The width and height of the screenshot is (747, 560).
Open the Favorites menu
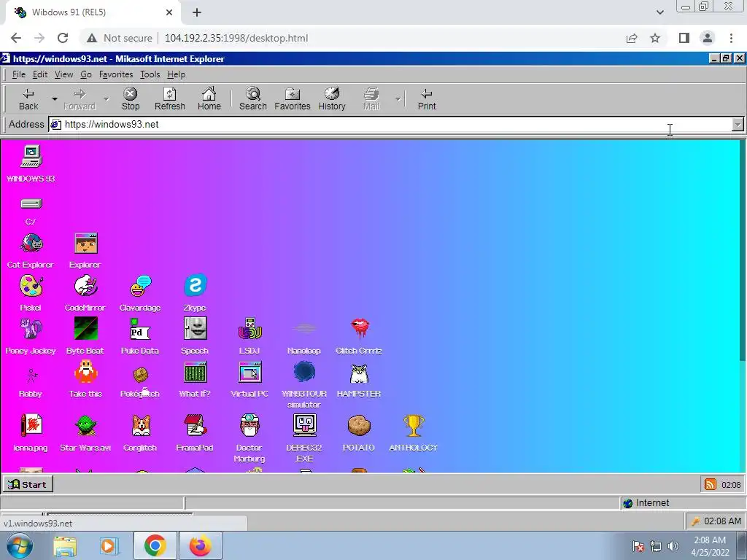[x=116, y=75]
